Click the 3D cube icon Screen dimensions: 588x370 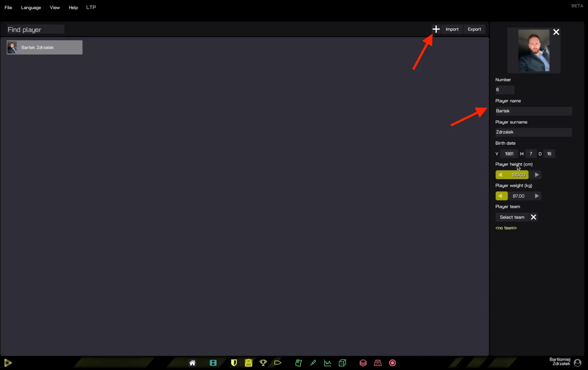pos(342,363)
